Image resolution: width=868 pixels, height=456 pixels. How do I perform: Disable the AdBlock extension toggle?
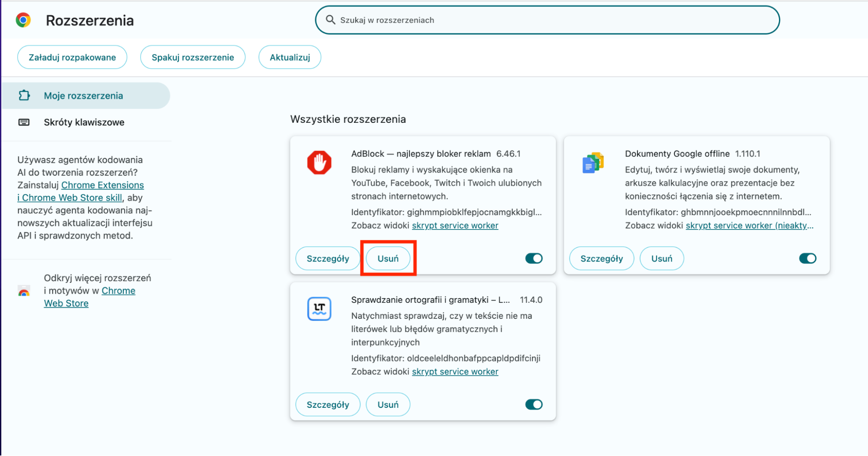point(534,259)
